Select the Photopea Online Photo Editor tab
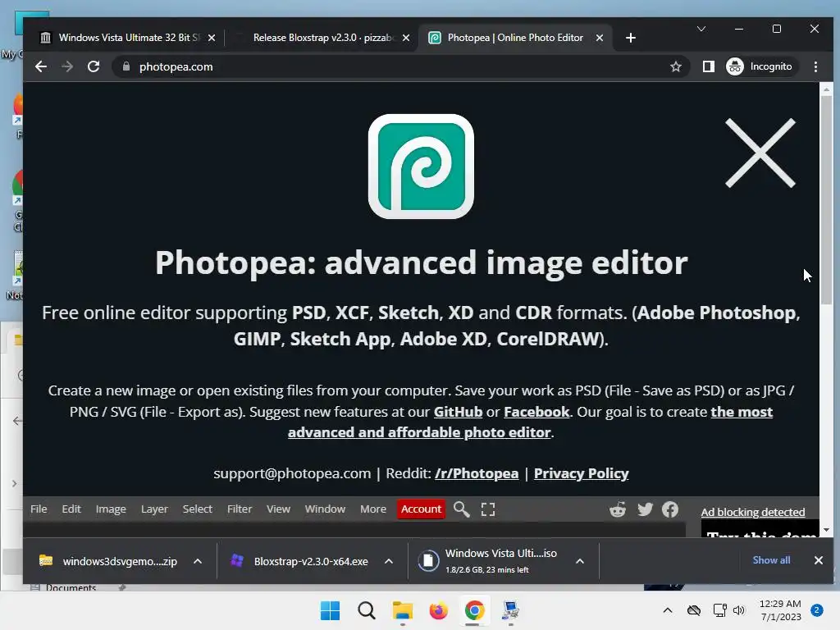The height and width of the screenshot is (630, 840). 514,38
